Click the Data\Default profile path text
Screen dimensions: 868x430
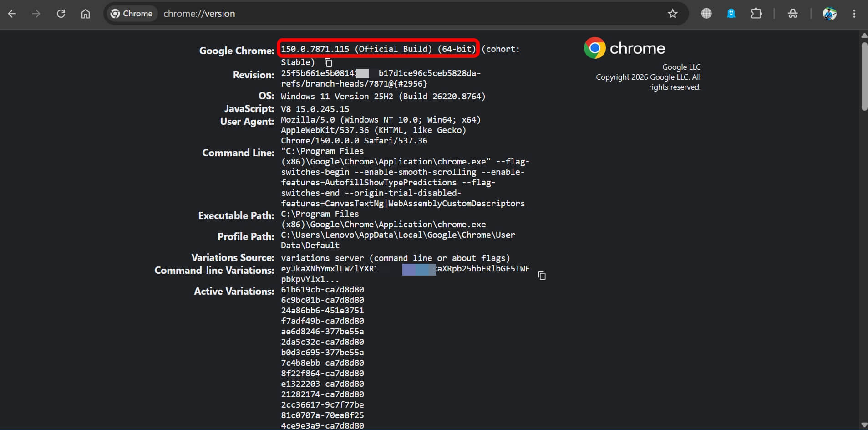[310, 245]
